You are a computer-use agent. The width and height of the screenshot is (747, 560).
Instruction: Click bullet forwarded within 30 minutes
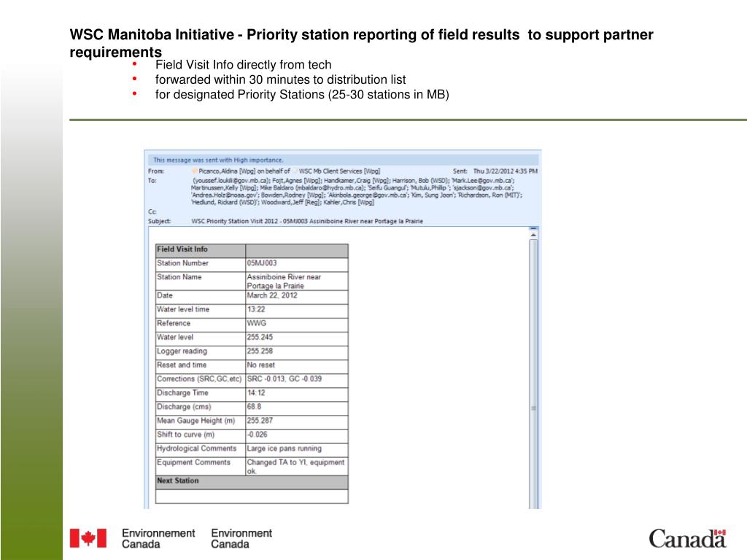(x=280, y=79)
